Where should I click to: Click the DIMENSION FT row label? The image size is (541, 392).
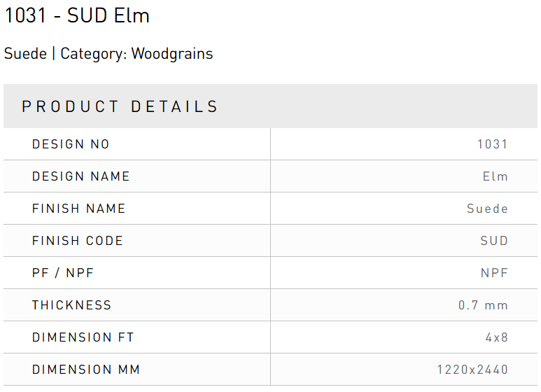click(x=83, y=337)
